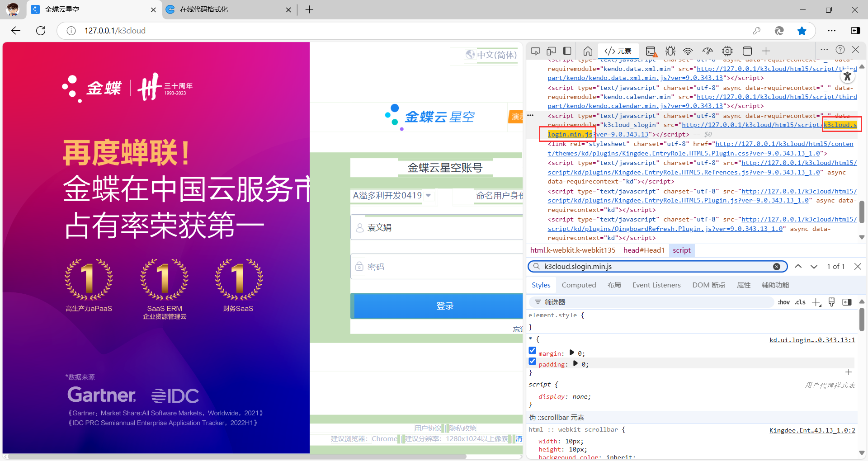
Task: Click the password 密码 input field
Action: point(437,267)
